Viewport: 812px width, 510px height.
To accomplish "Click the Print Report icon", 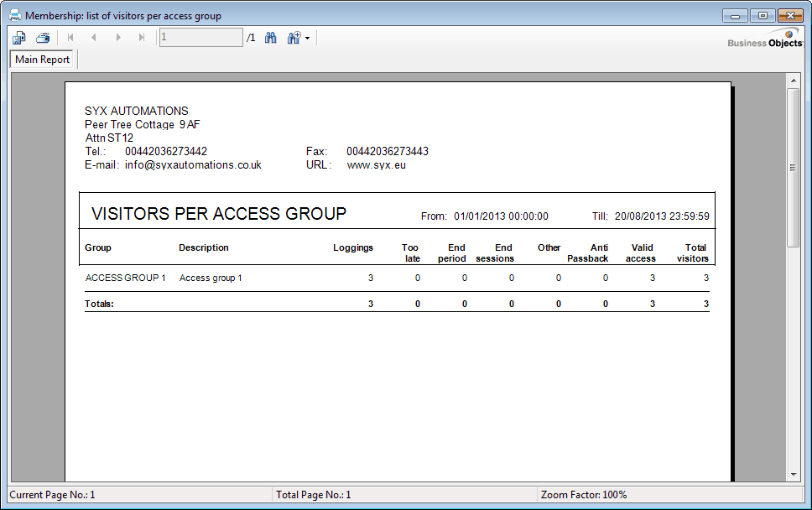I will (43, 38).
